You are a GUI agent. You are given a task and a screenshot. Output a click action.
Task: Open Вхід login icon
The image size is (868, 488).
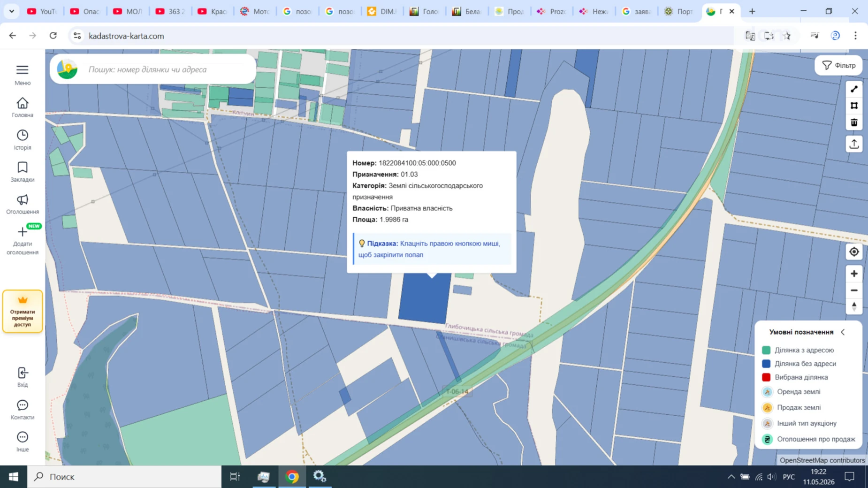[x=22, y=373]
